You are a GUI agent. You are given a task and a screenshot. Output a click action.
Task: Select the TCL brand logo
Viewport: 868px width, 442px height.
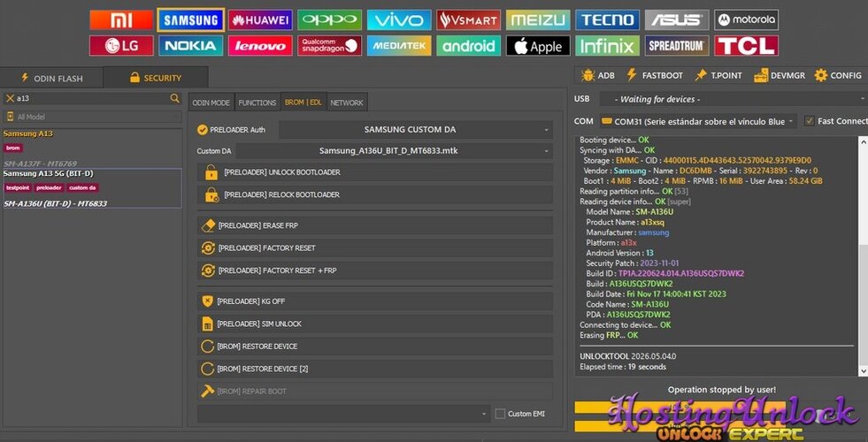[x=746, y=46]
